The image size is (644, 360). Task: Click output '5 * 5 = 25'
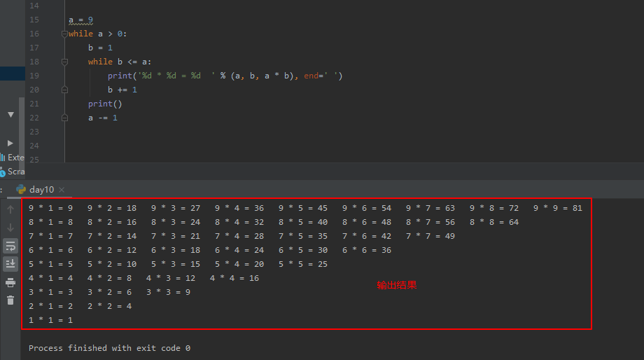click(x=303, y=264)
